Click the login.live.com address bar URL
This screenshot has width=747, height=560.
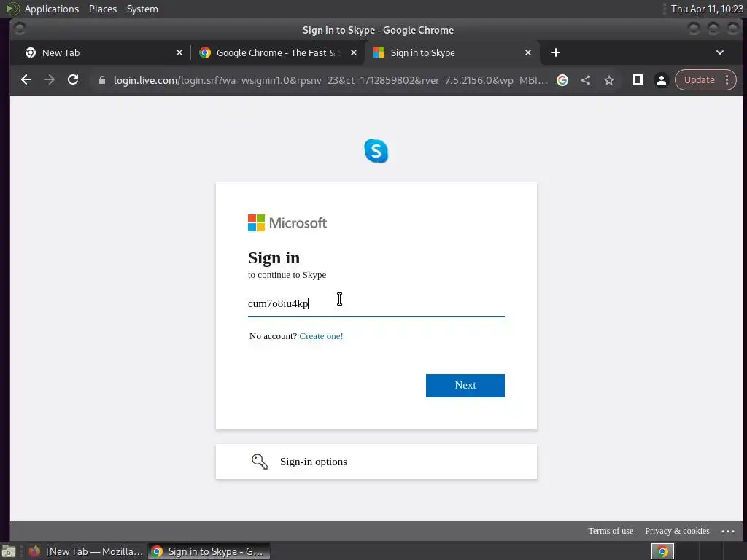coord(330,80)
